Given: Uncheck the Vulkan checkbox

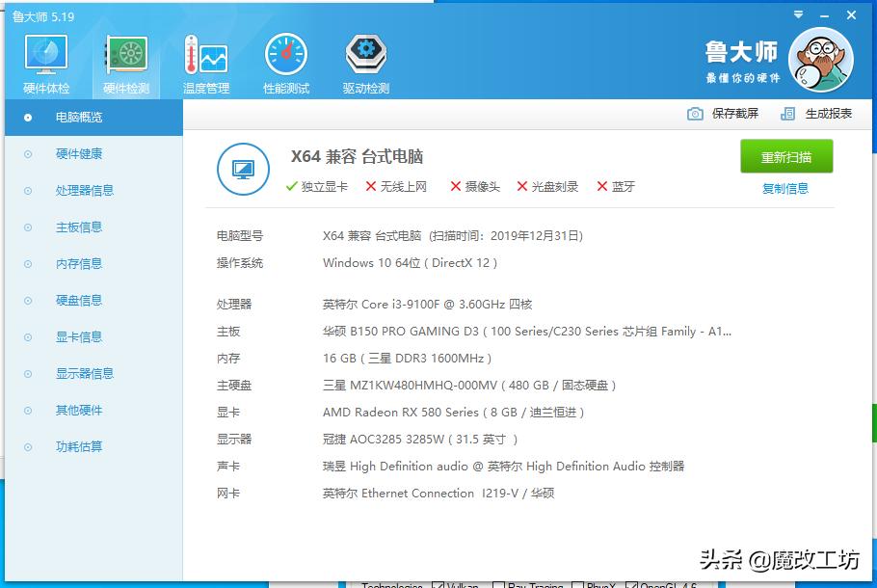Looking at the screenshot, I should [x=436, y=584].
